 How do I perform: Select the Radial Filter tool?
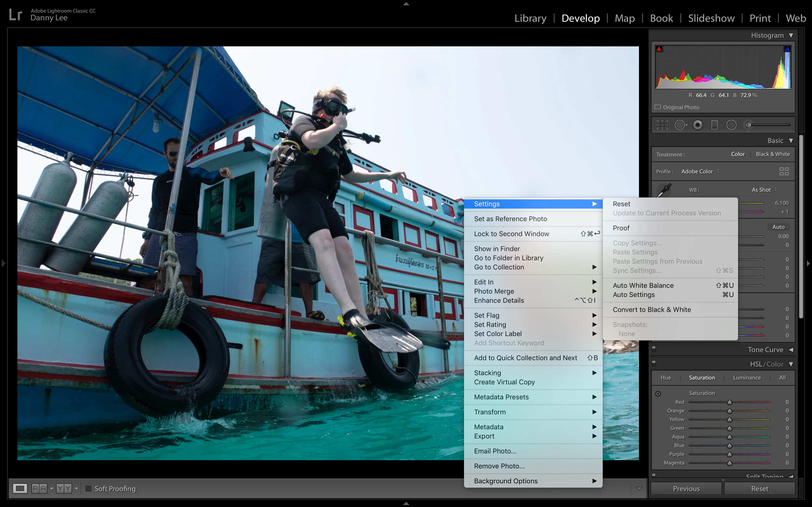click(732, 125)
